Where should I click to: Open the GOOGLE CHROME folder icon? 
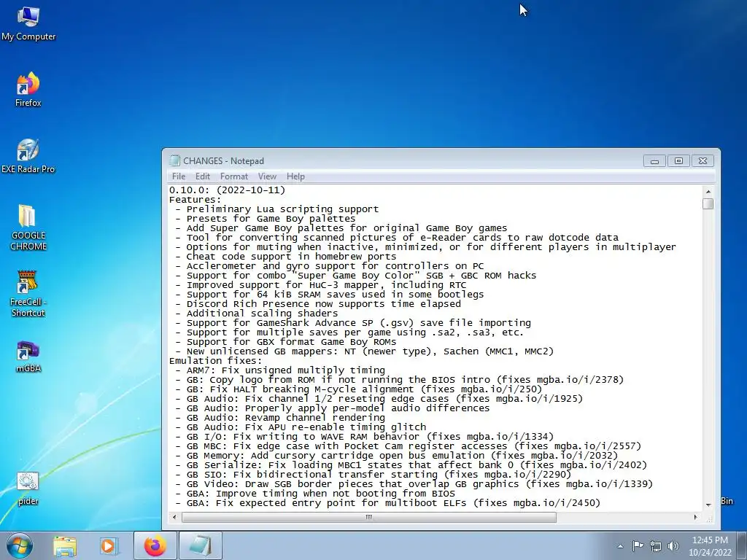28,227
